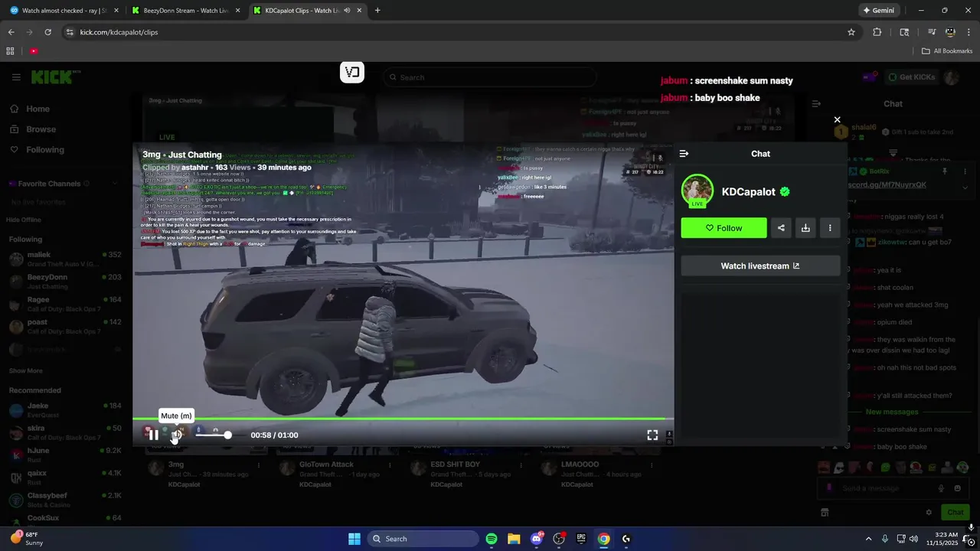Toggle Hide Offline in sidebar
The height and width of the screenshot is (551, 980).
point(24,220)
